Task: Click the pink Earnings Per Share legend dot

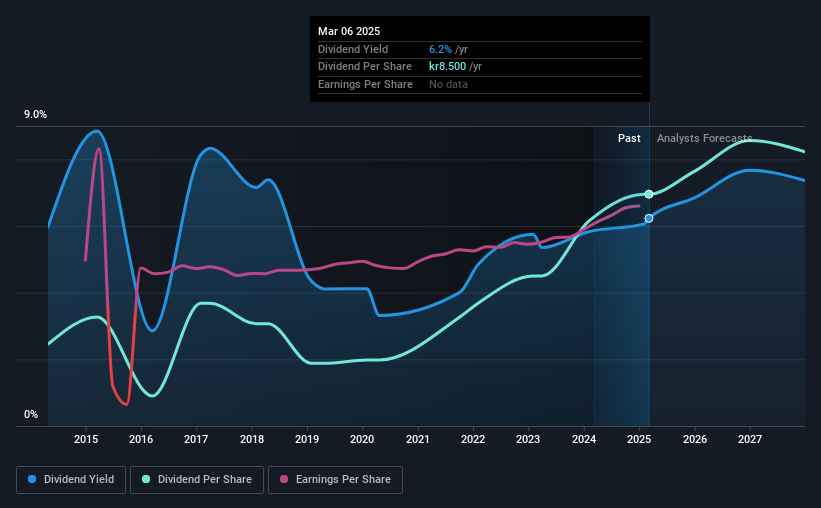Action: pyautogui.click(x=284, y=479)
